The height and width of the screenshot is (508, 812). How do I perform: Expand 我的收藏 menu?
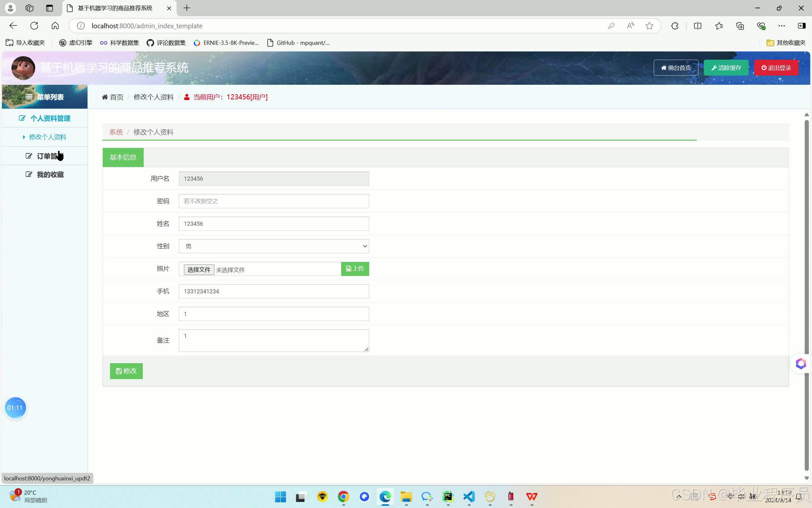tap(45, 174)
